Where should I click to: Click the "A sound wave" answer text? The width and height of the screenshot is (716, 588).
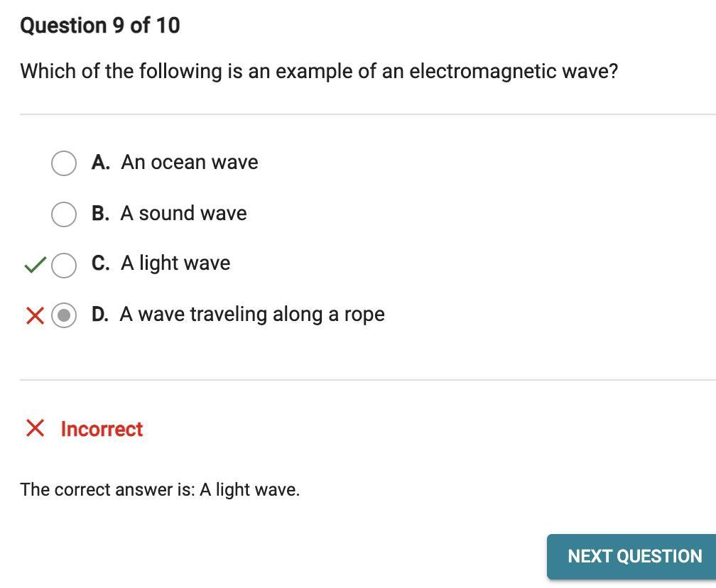point(183,214)
